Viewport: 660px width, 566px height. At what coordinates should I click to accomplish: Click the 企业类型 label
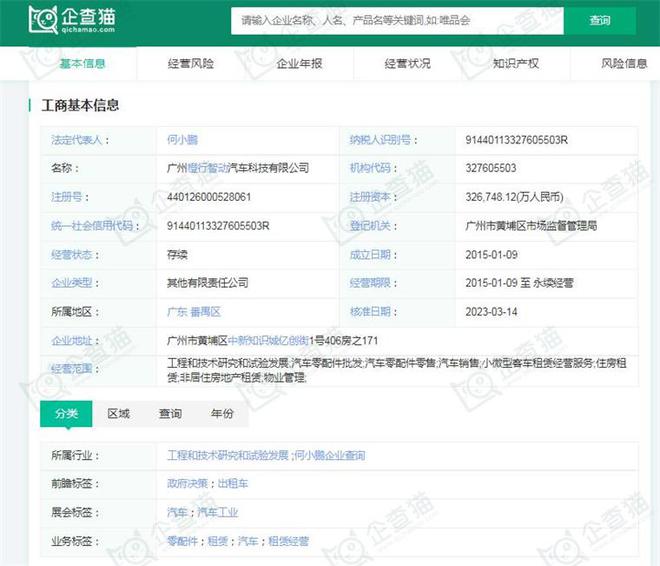[x=72, y=283]
